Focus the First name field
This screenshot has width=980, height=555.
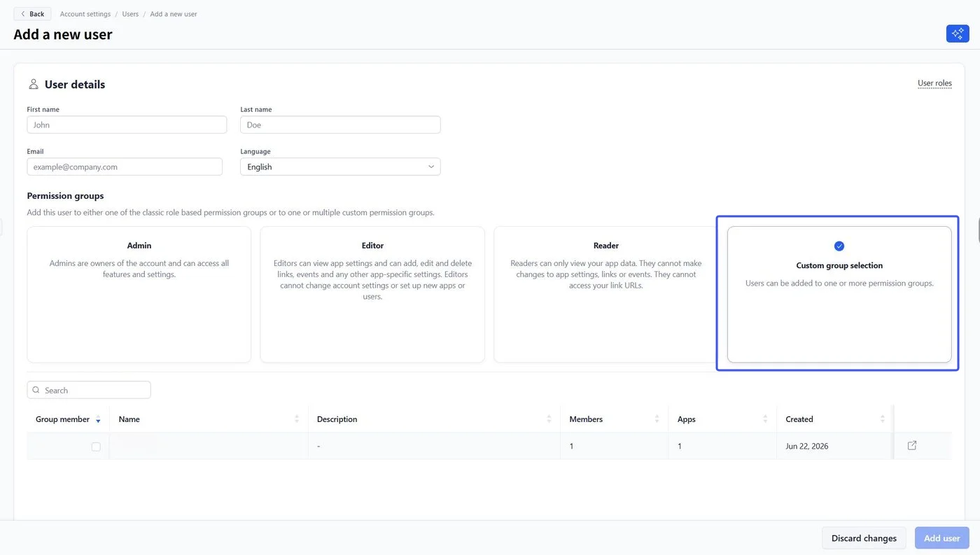pyautogui.click(x=127, y=125)
